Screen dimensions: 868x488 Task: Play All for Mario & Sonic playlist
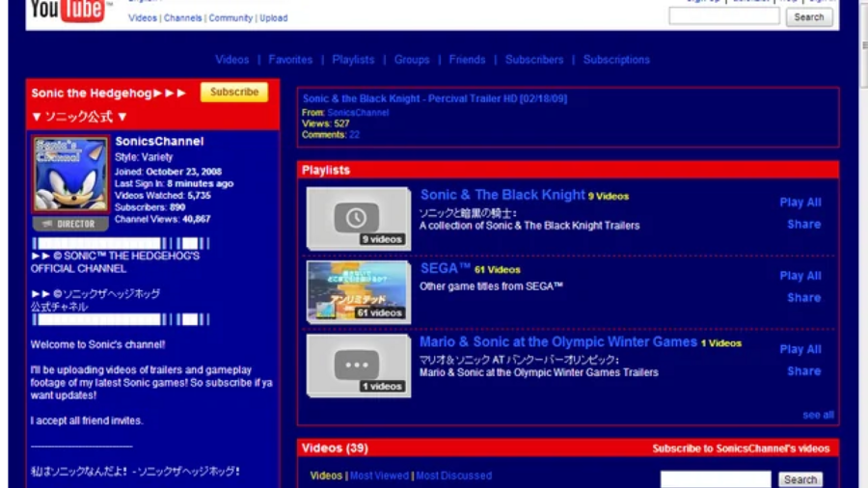tap(800, 349)
